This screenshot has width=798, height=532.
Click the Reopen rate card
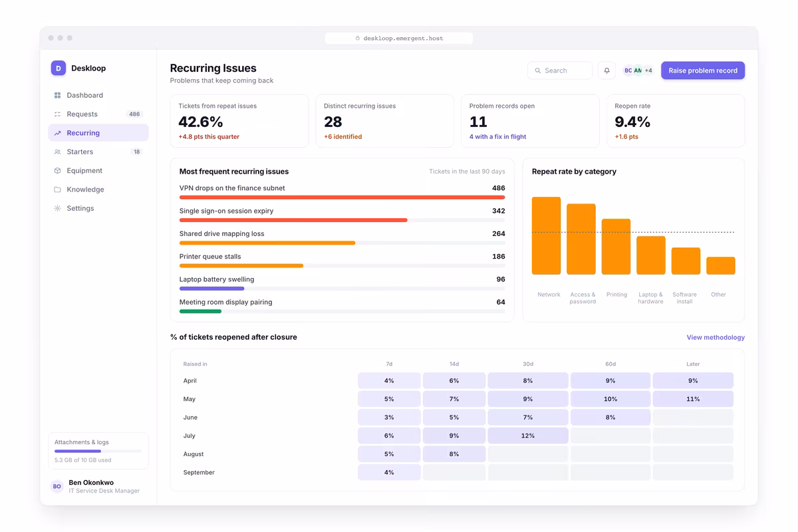click(676, 121)
